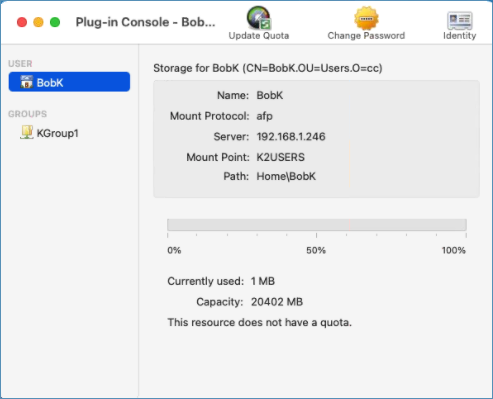Viewport: 493px width, 399px height.
Task: Click the Update Quota gauge icon
Action: [x=259, y=18]
